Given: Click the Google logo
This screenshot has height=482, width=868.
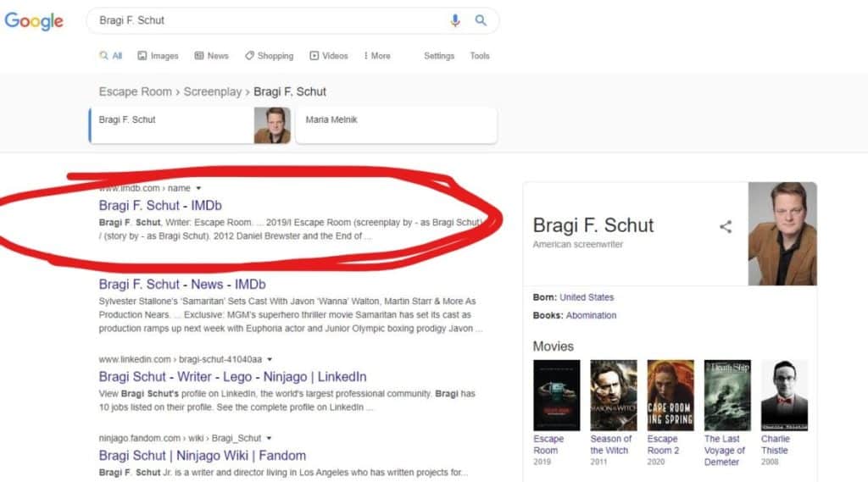Looking at the screenshot, I should tap(34, 21).
